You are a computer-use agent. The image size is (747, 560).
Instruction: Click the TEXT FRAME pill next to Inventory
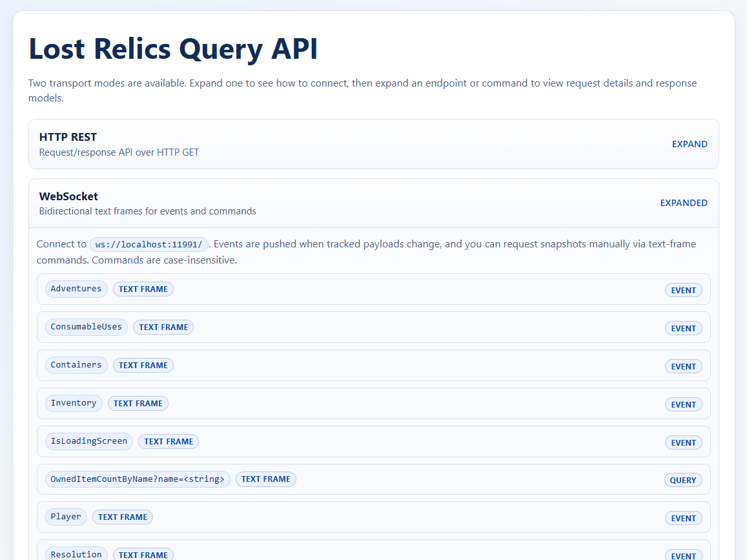click(138, 403)
